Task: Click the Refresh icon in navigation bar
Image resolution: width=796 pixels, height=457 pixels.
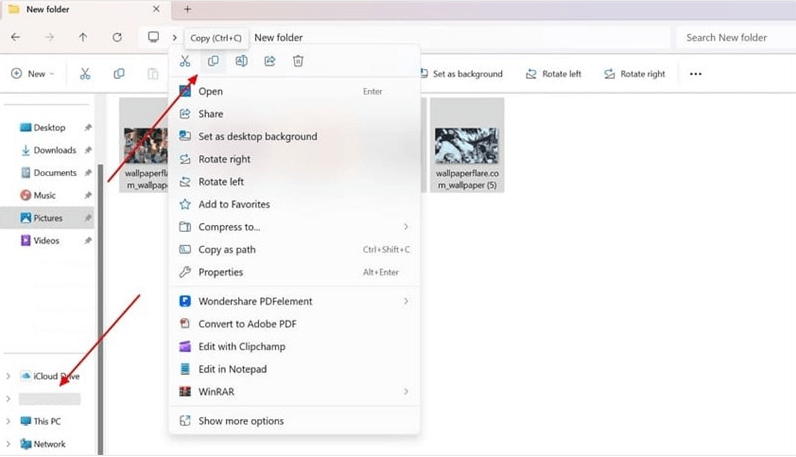Action: (117, 37)
